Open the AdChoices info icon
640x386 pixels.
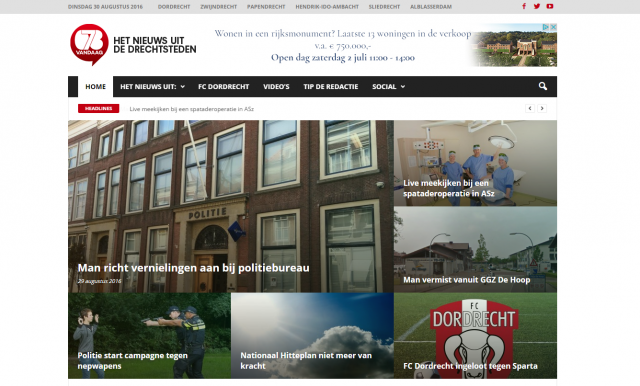point(546,27)
